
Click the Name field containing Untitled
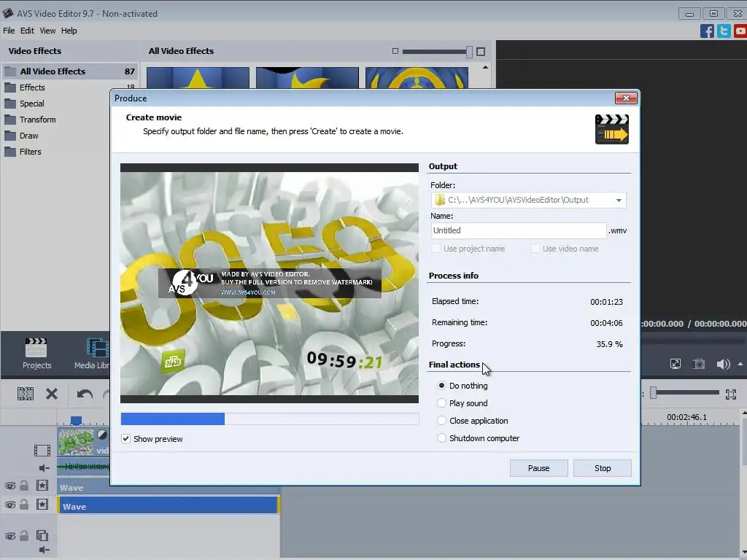(x=519, y=230)
